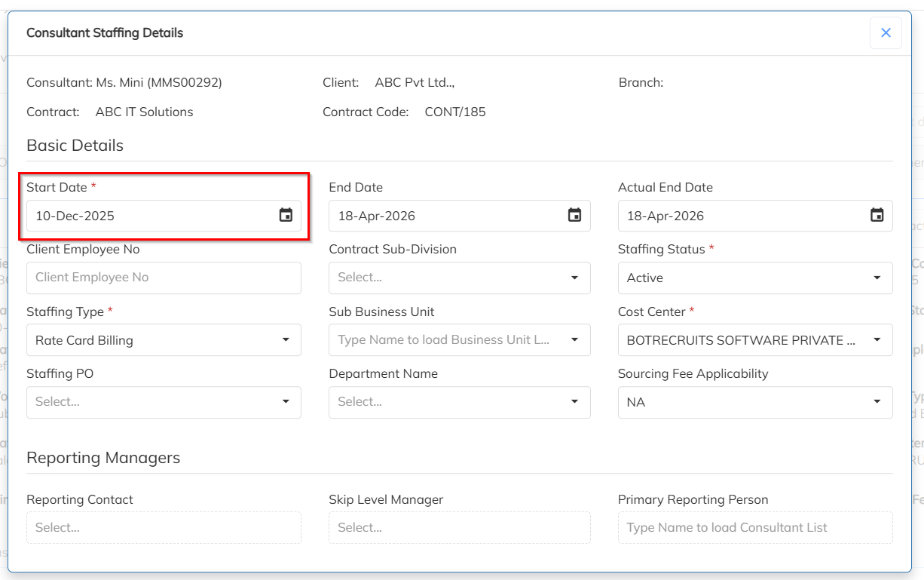This screenshot has width=924, height=580.
Task: Open Staffing Type dropdown showing Rate Card Billing
Action: pyautogui.click(x=286, y=340)
